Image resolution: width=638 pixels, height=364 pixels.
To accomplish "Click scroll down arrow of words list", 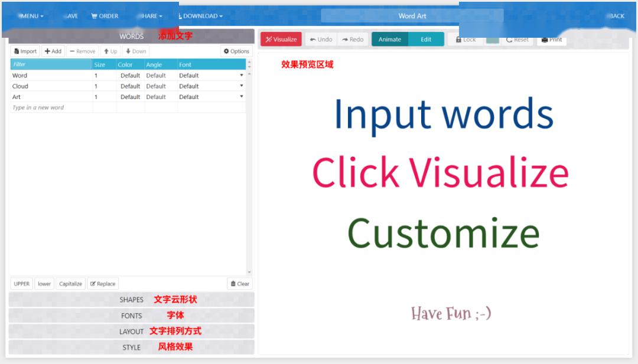I will (x=249, y=272).
